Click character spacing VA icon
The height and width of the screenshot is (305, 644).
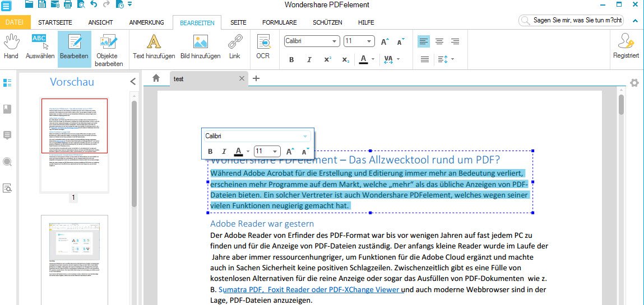[388, 60]
